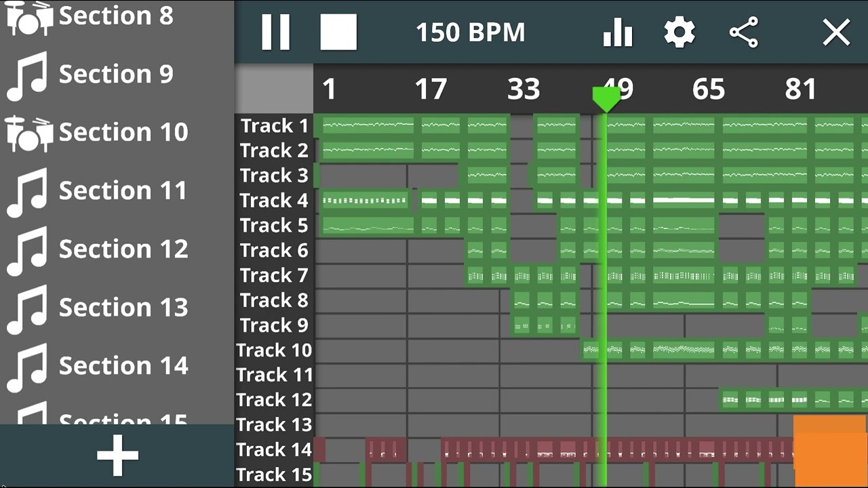The image size is (868, 488).
Task: Select the Track 10 header
Action: [274, 350]
